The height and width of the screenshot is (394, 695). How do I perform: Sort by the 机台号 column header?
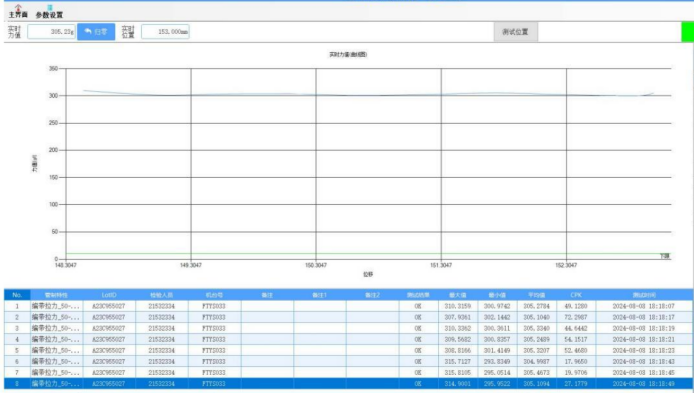coord(215,295)
